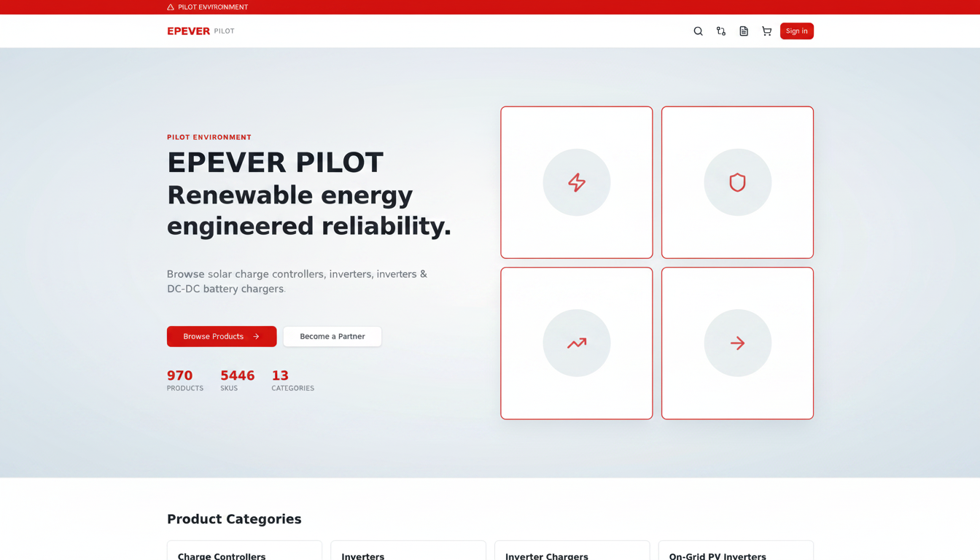Click the warning triangle in red banner

[x=171, y=7]
